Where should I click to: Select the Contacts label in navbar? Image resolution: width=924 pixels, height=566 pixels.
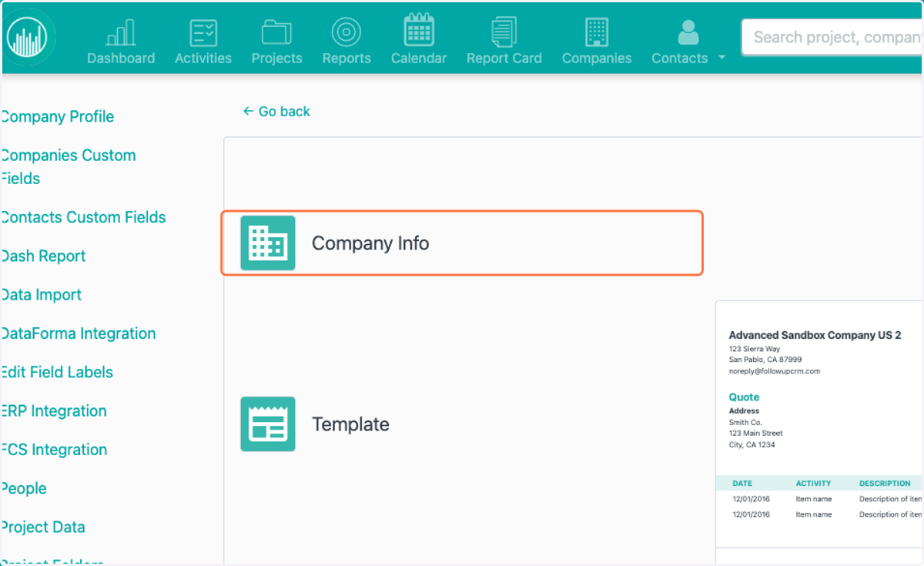pyautogui.click(x=679, y=59)
